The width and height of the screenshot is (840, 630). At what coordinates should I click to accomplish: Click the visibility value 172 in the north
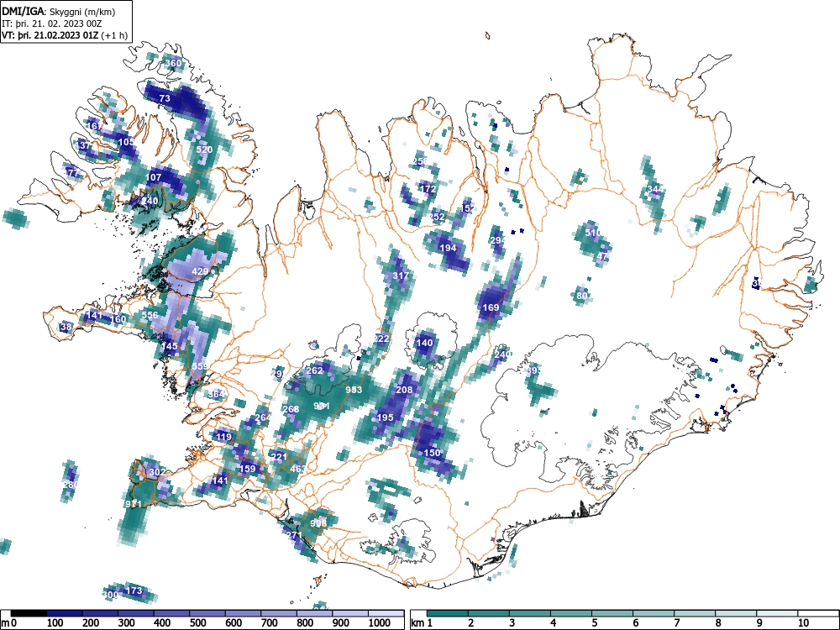pyautogui.click(x=427, y=189)
